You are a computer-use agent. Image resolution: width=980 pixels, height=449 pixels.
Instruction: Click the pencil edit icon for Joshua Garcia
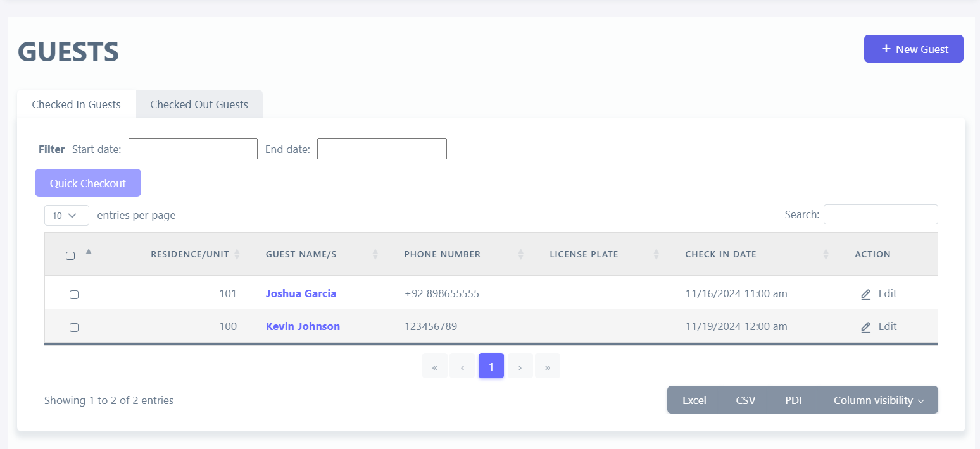point(865,294)
